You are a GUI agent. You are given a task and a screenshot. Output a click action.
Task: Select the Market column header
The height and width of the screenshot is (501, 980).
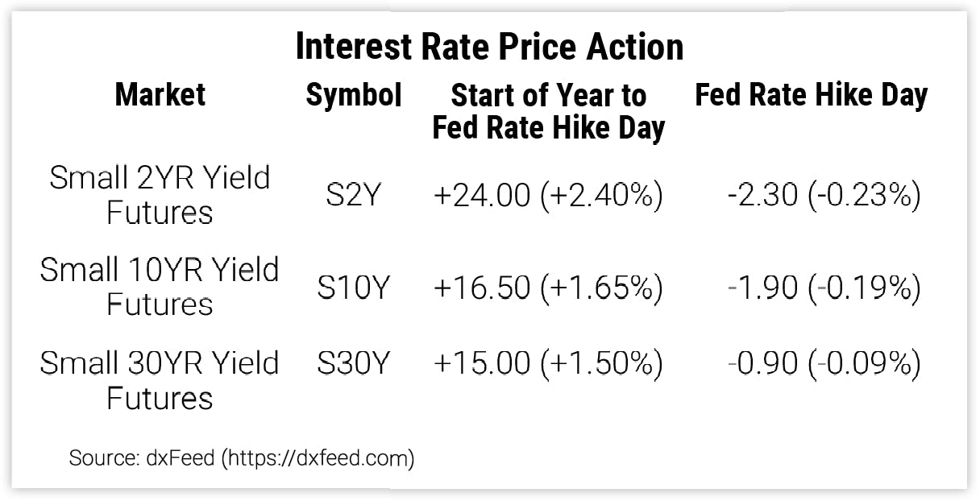click(x=160, y=95)
